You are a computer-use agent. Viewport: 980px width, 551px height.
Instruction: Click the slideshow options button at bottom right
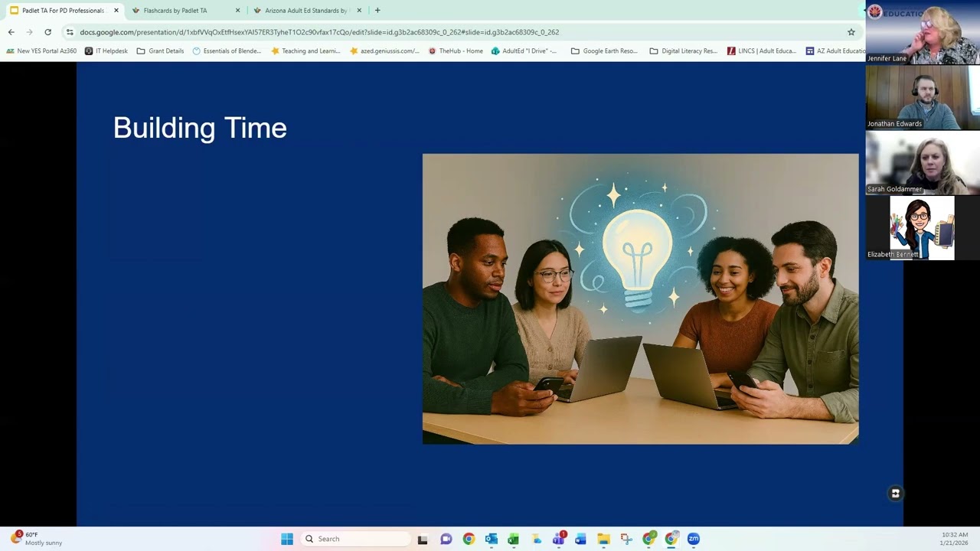[895, 494]
